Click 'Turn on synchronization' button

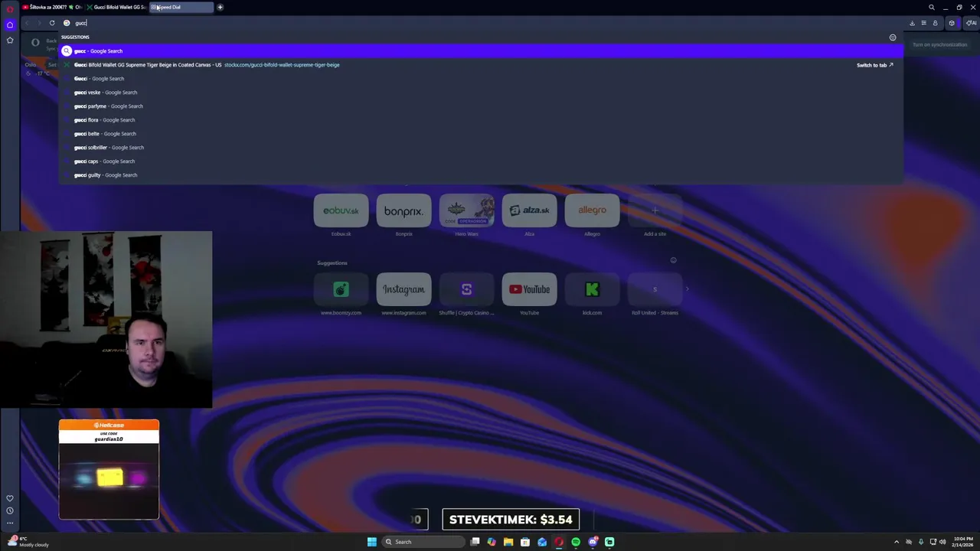pos(939,44)
